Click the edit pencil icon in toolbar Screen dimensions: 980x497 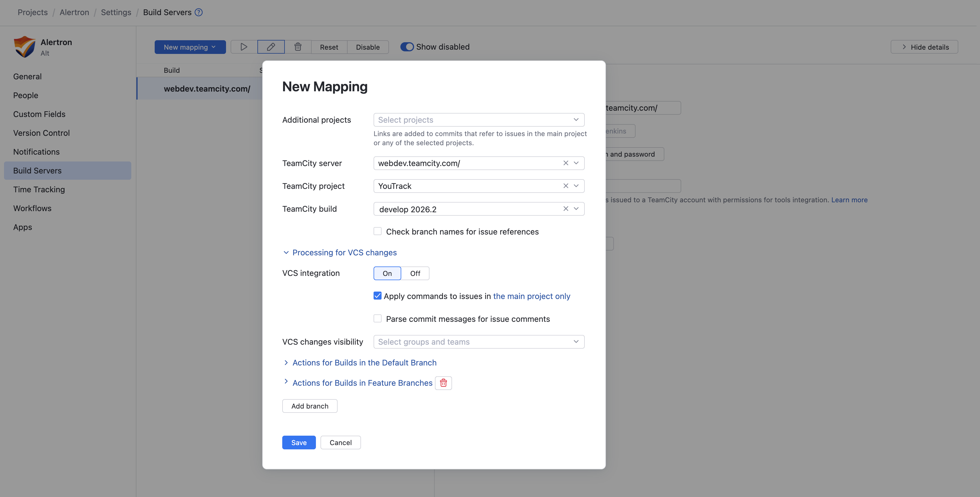[x=271, y=47]
